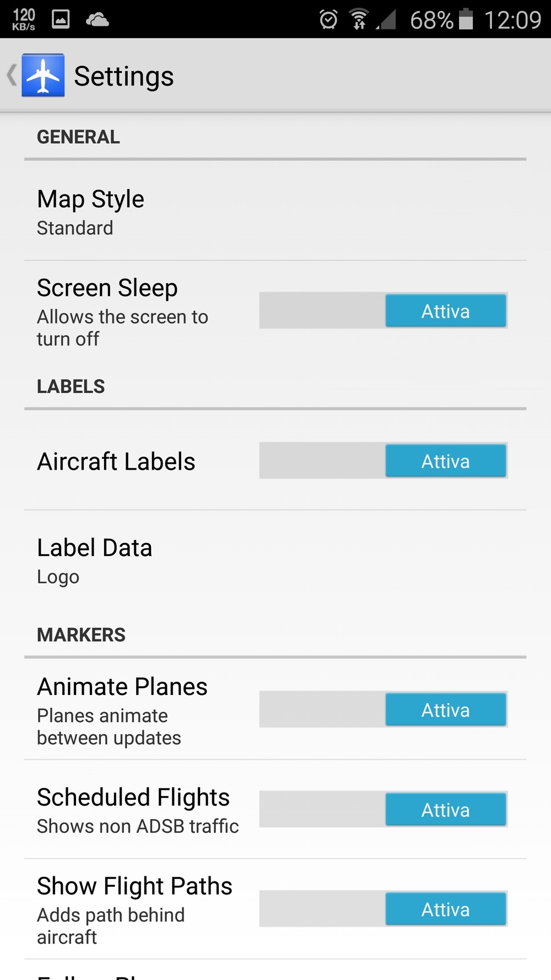Tap the network speed KB/s indicator

[x=24, y=19]
